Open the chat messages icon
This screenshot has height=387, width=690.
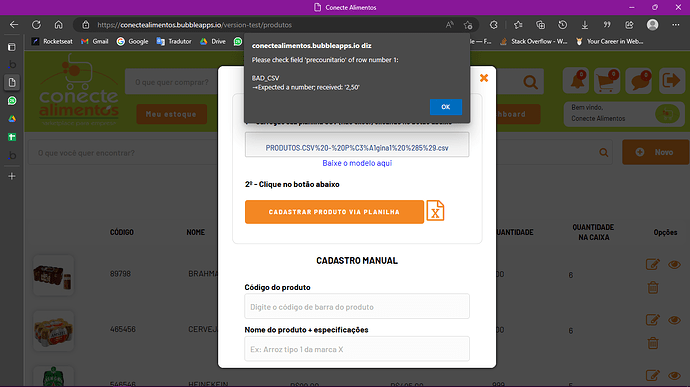tap(639, 81)
